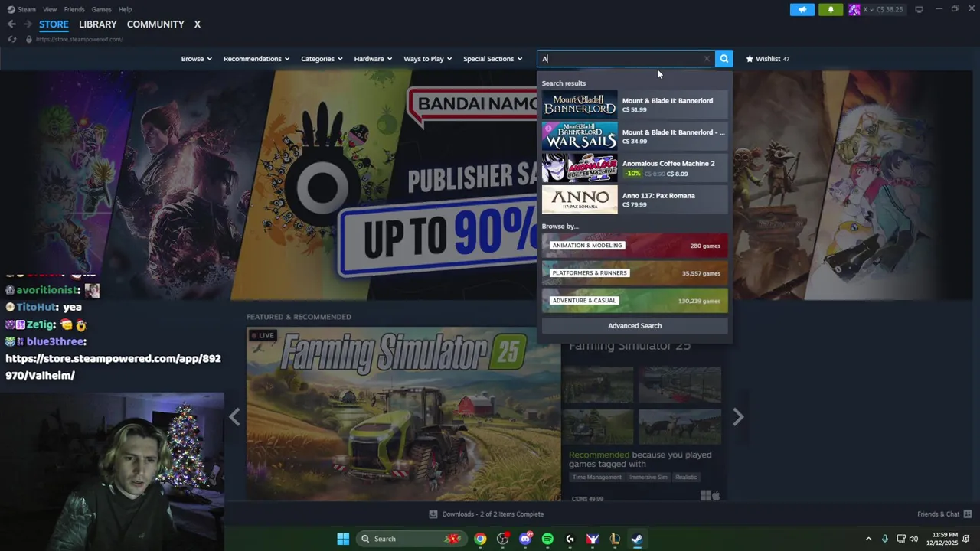
Task: Expand the Special Sections dropdown
Action: (492, 59)
